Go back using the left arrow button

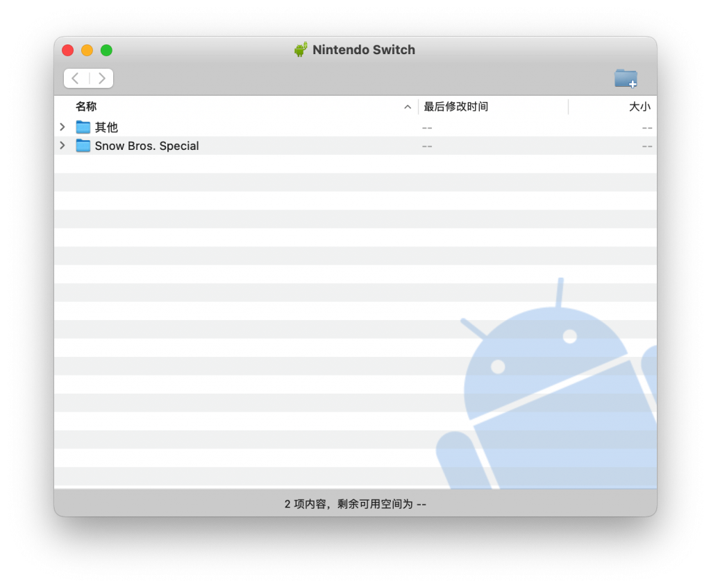click(76, 78)
